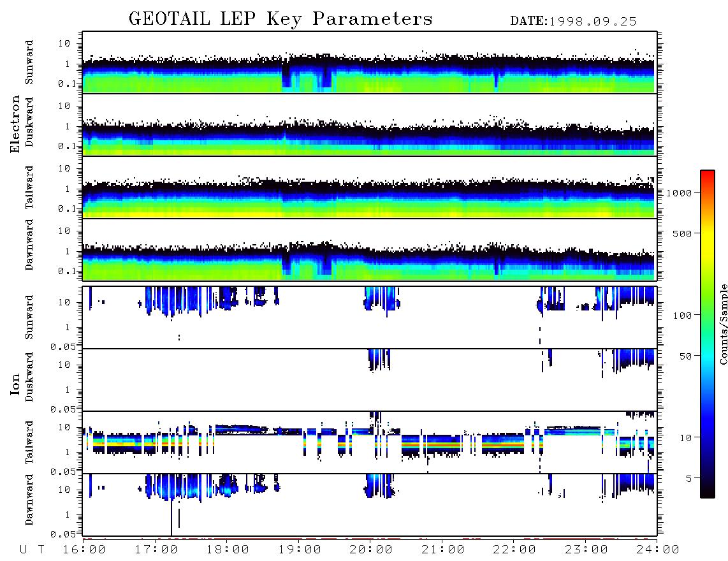
Task: Click the '1000' color bar tick label
Action: [680, 193]
